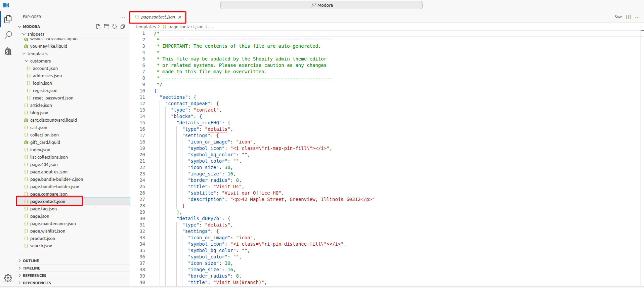The height and width of the screenshot is (288, 644).
Task: Open the Shopify panel in activity bar
Action: 8,51
